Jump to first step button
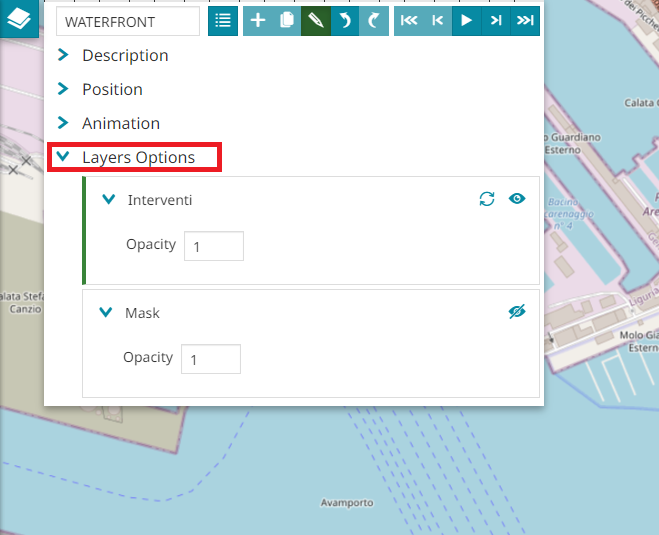Image resolution: width=659 pixels, height=535 pixels. (409, 21)
